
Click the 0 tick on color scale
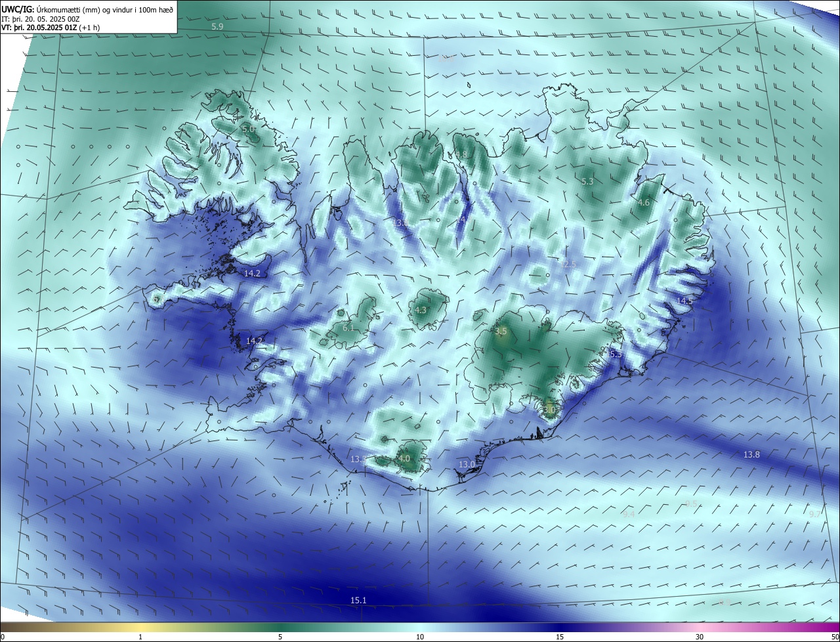click(x=3, y=637)
